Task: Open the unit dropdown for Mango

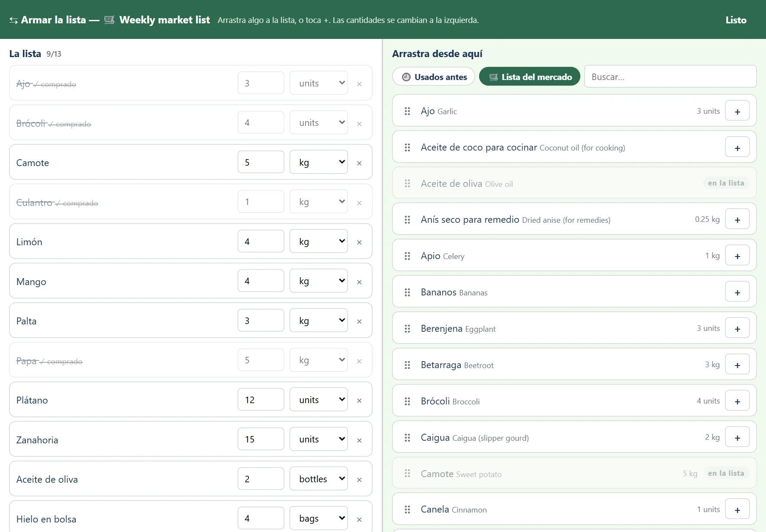Action: [319, 281]
